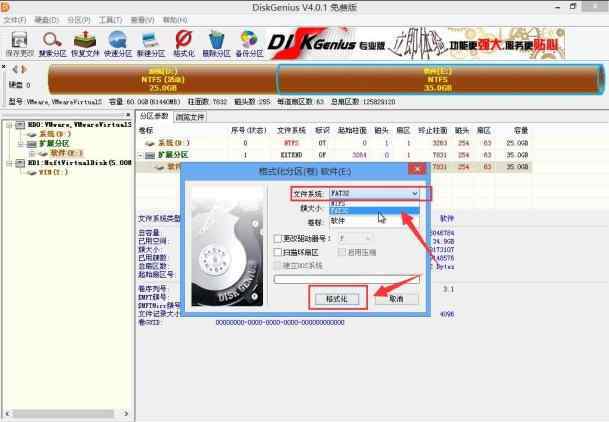Click the 文件系统 column header in table

click(x=291, y=130)
